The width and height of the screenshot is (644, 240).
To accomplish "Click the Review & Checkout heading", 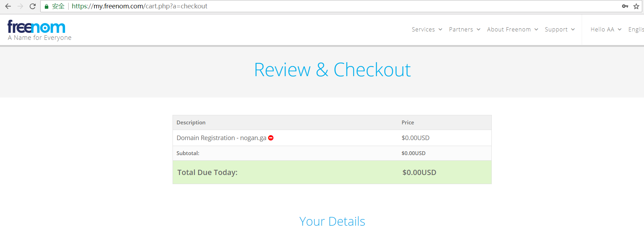I will [x=332, y=70].
